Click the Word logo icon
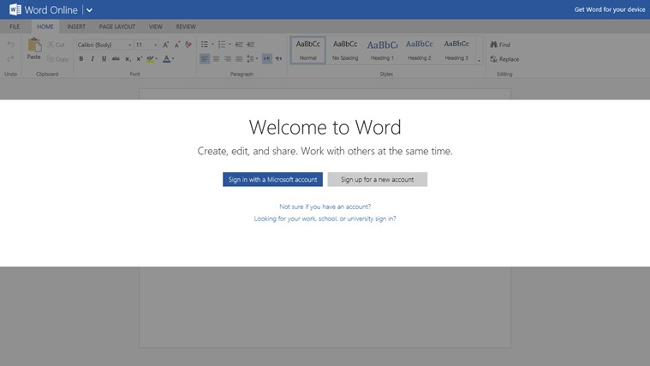Viewport: 650px width, 366px height. tap(15, 10)
